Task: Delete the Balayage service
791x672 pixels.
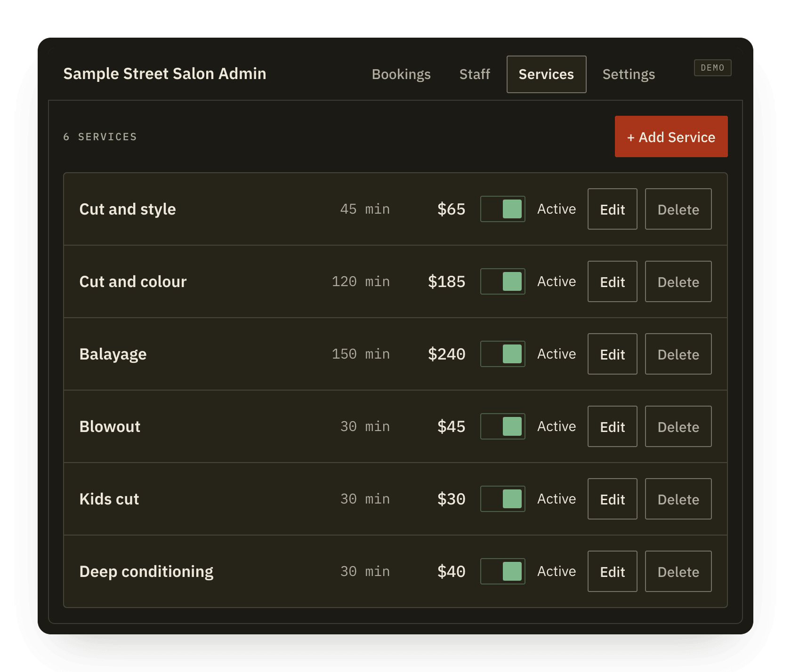Action: coord(678,354)
